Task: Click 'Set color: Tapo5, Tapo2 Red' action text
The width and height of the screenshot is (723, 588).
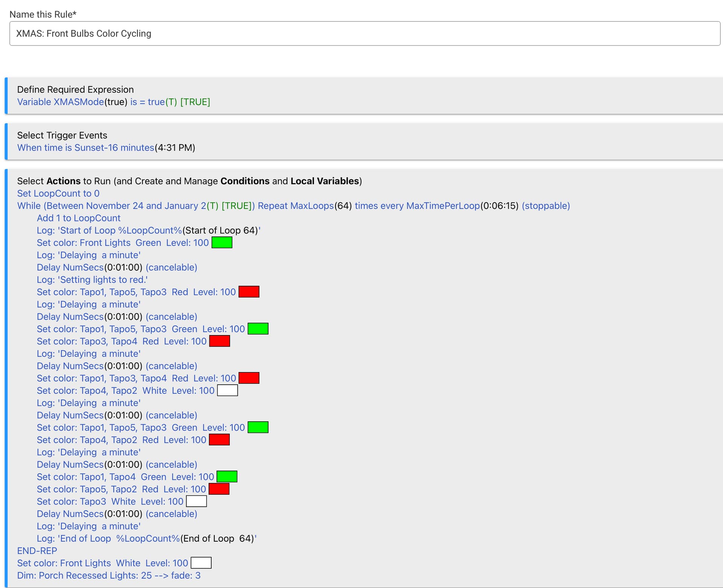Action: 121,489
